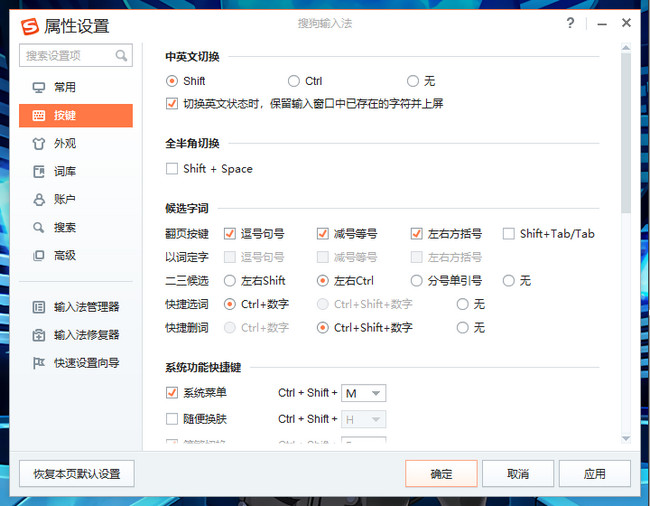The image size is (650, 506).
Task: Select Ctrl+Shift+数字 for 快捷删词
Action: [x=323, y=328]
